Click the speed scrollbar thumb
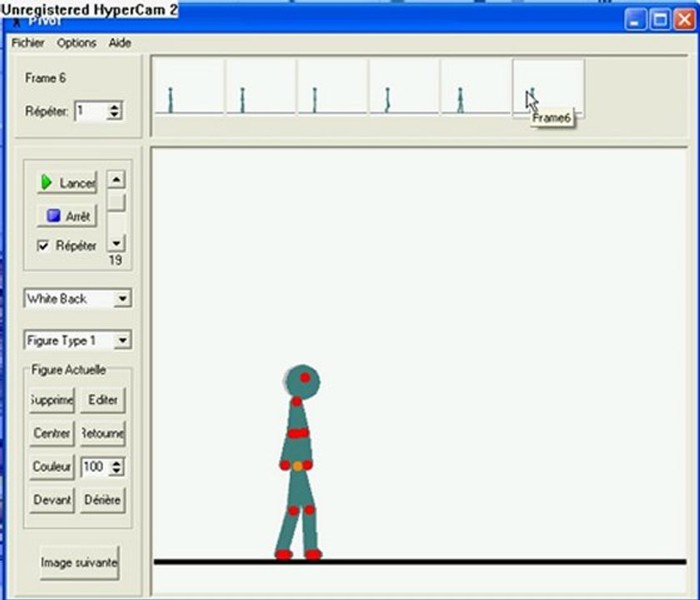The height and width of the screenshot is (600, 700). coord(116,202)
